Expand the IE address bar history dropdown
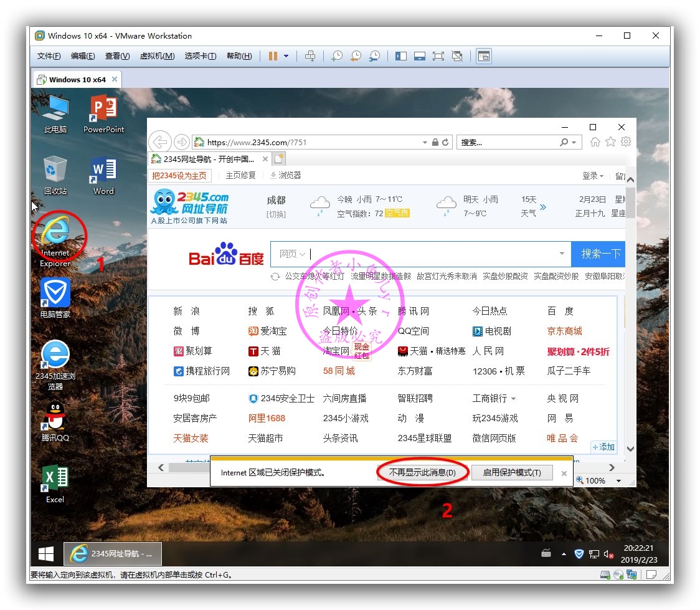This screenshot has height=610, width=700. tap(425, 143)
